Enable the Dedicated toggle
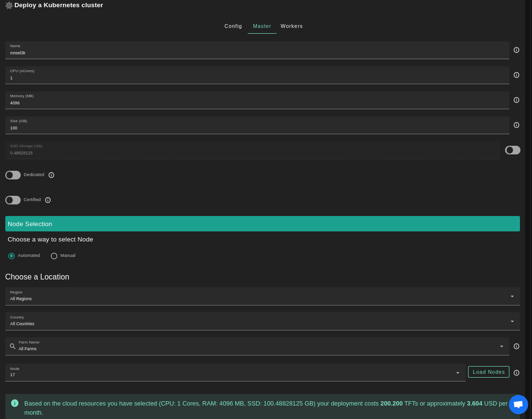This screenshot has width=532, height=419. pos(13,175)
